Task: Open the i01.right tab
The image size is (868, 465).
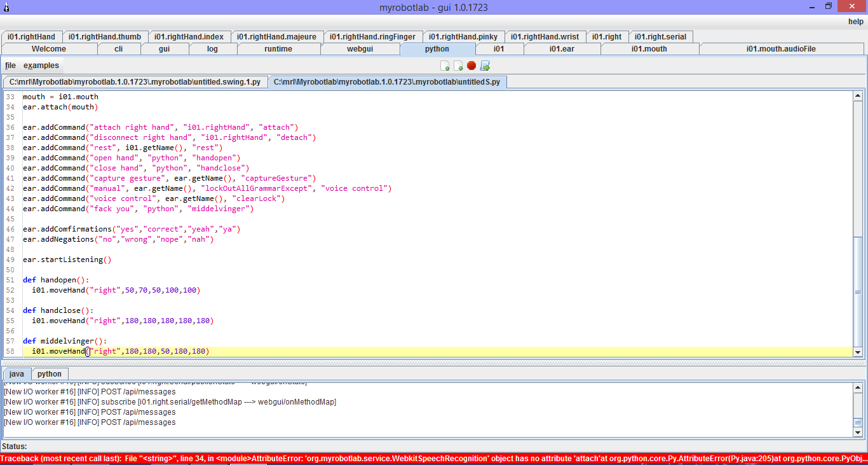Action: click(x=607, y=37)
